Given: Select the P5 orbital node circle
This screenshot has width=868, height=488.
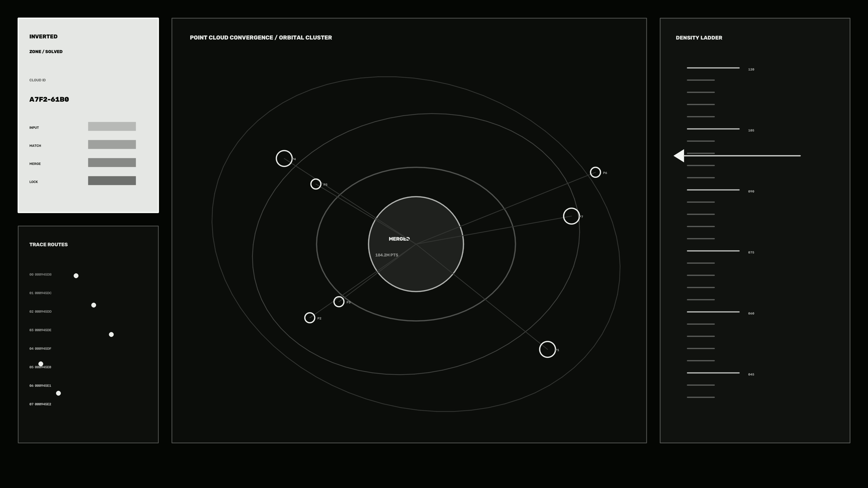Looking at the screenshot, I should (x=316, y=184).
